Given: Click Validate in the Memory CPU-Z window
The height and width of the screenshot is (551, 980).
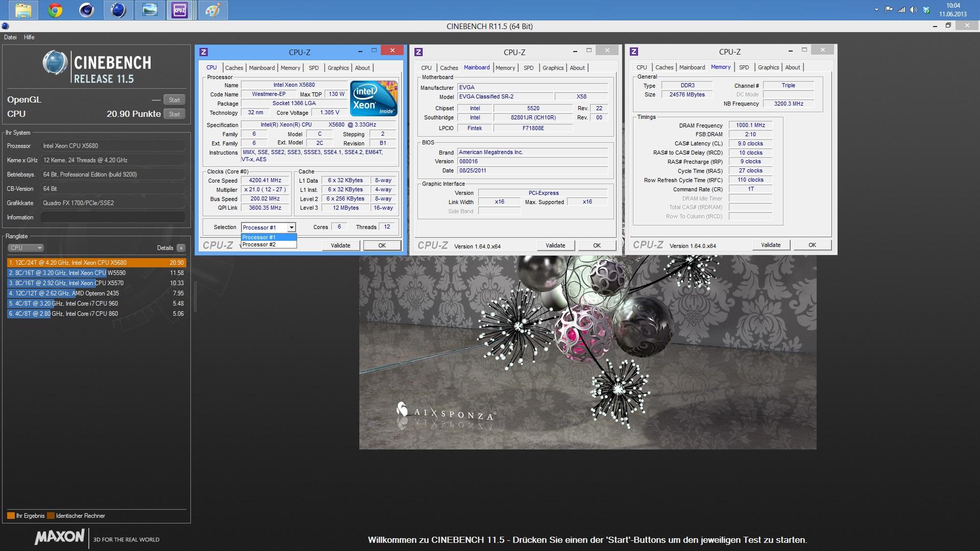Looking at the screenshot, I should tap(771, 245).
